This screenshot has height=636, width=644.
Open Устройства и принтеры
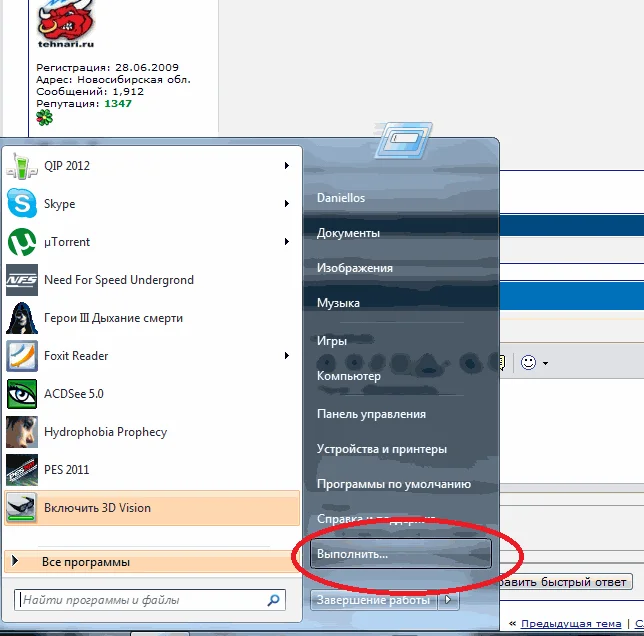pyautogui.click(x=382, y=449)
